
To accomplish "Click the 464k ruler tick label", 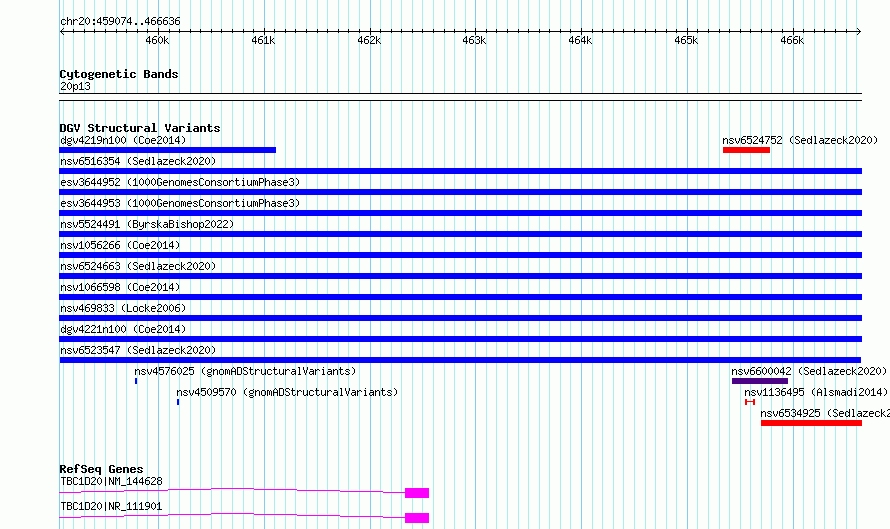I will (581, 40).
